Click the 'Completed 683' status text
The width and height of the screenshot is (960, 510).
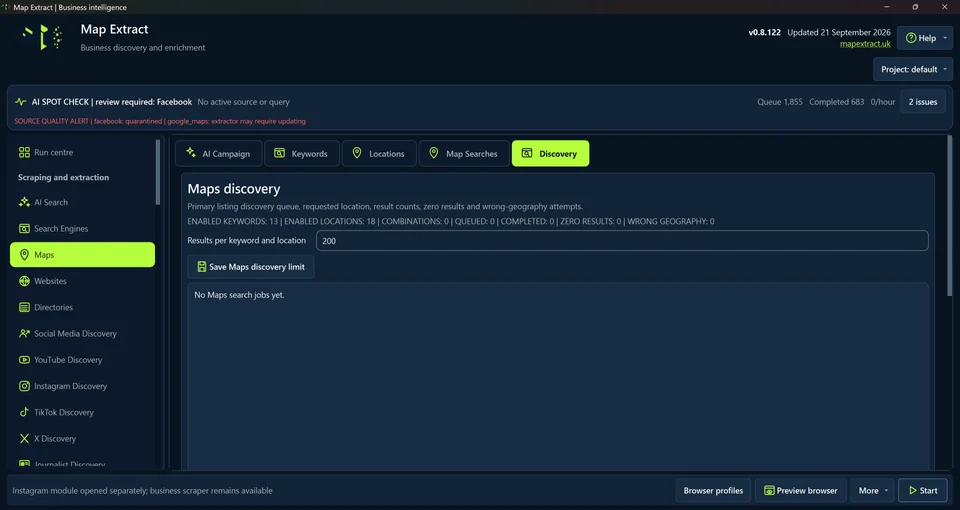tap(836, 102)
